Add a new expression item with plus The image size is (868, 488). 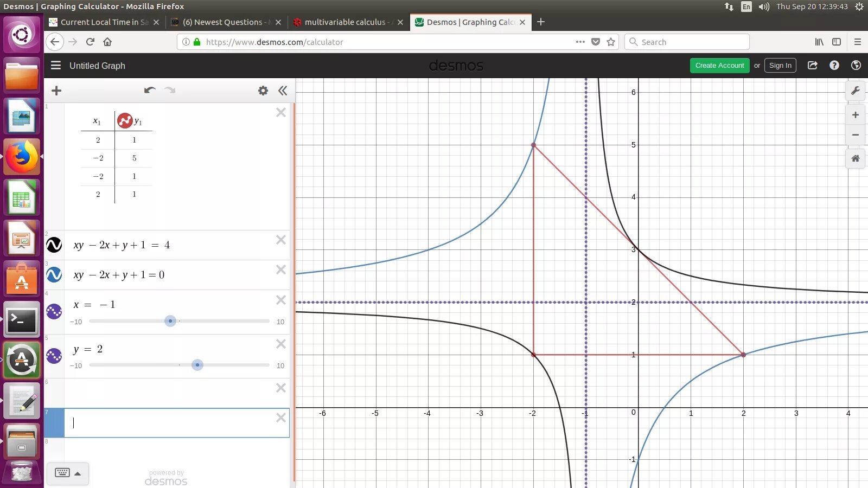56,91
